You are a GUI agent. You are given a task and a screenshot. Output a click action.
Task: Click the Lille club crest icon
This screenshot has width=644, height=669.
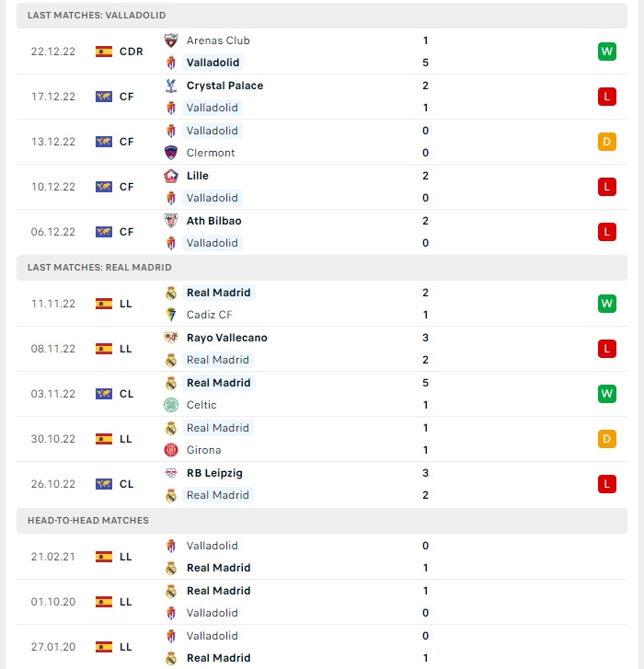click(x=171, y=176)
